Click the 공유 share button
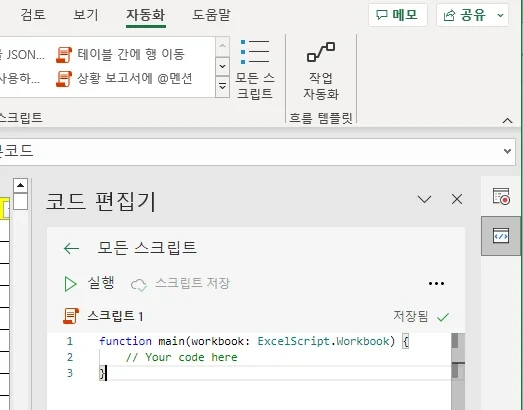This screenshot has width=523, height=410. tap(465, 15)
